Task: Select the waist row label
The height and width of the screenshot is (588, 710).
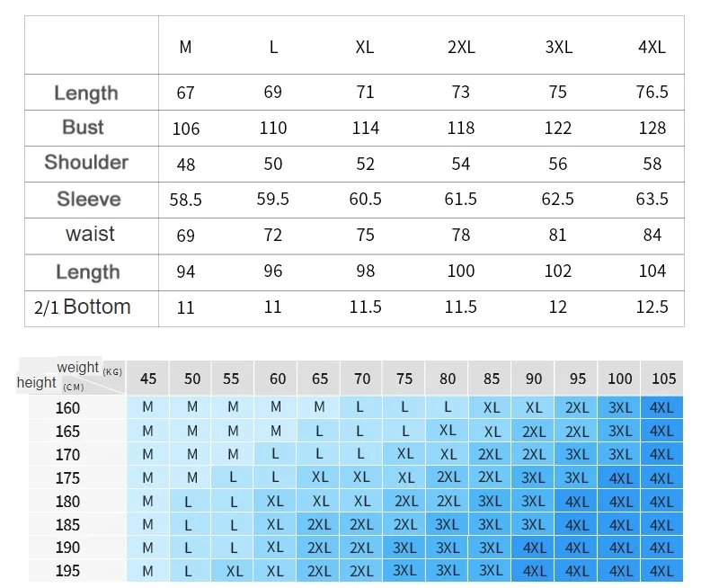Action: [x=90, y=235]
